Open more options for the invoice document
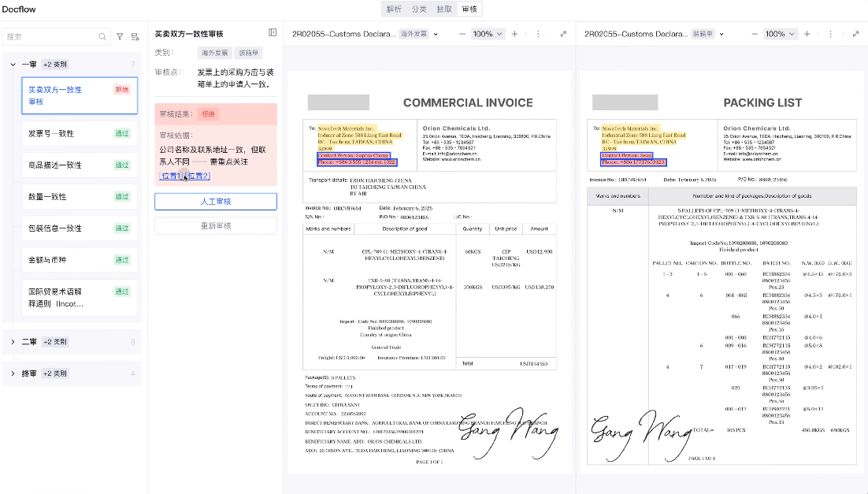The height and width of the screenshot is (494, 868). point(538,34)
